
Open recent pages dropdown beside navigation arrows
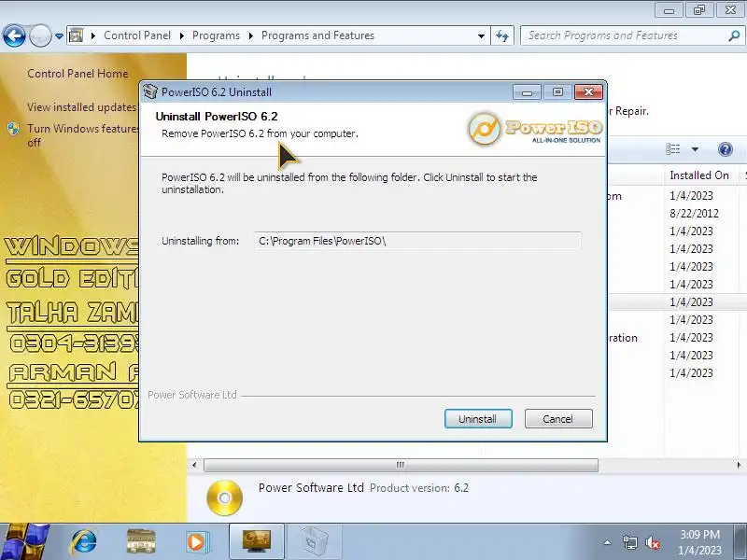click(59, 35)
